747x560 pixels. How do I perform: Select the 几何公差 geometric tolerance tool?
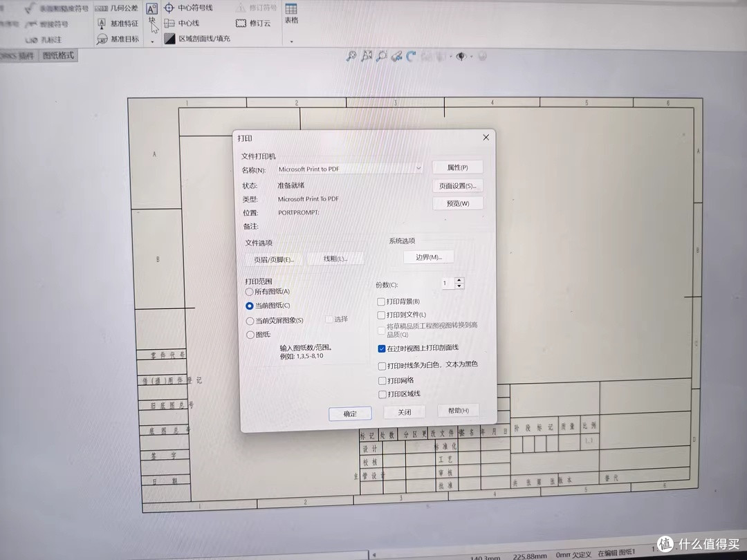click(x=117, y=8)
